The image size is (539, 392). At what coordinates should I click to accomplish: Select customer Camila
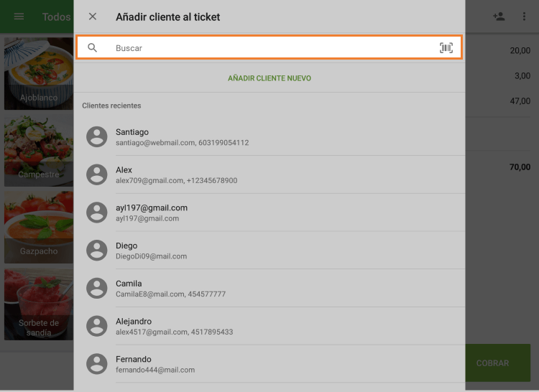[273, 288]
